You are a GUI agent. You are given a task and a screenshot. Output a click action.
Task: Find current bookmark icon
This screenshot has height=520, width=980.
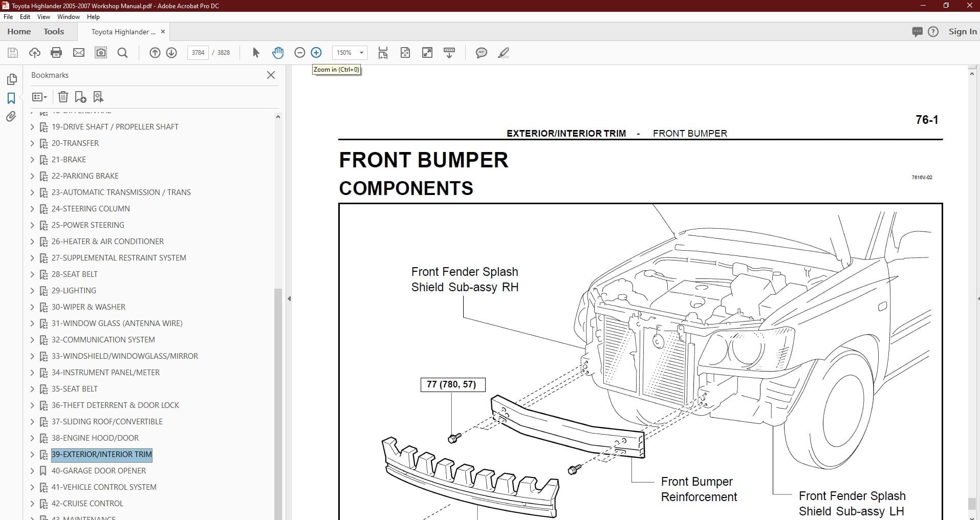click(x=98, y=97)
